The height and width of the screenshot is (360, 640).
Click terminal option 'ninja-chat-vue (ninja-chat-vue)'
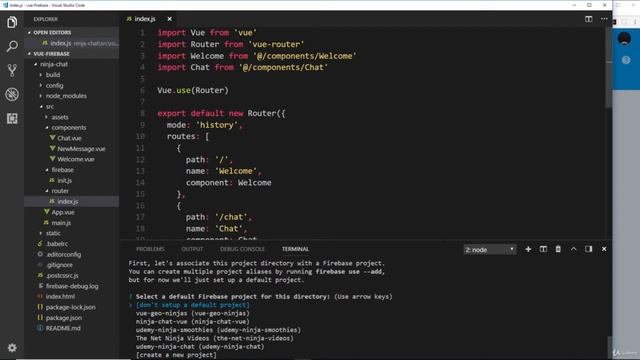[x=193, y=322]
